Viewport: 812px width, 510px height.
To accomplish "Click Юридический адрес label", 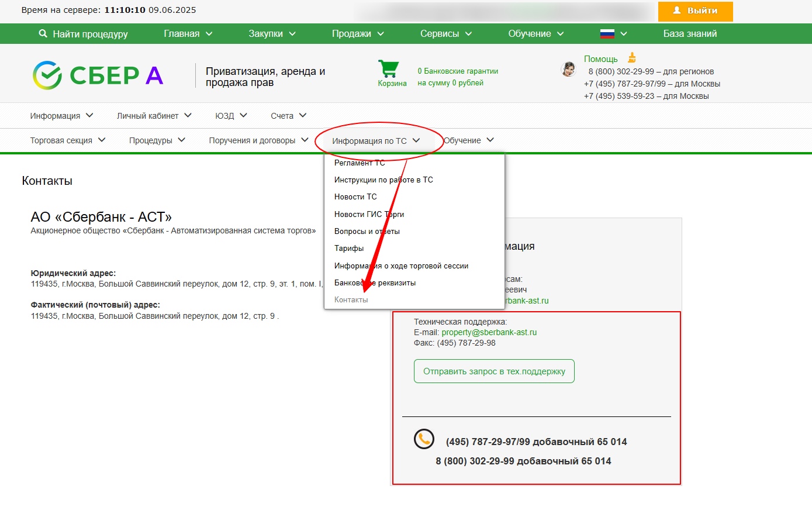I will pyautogui.click(x=73, y=273).
